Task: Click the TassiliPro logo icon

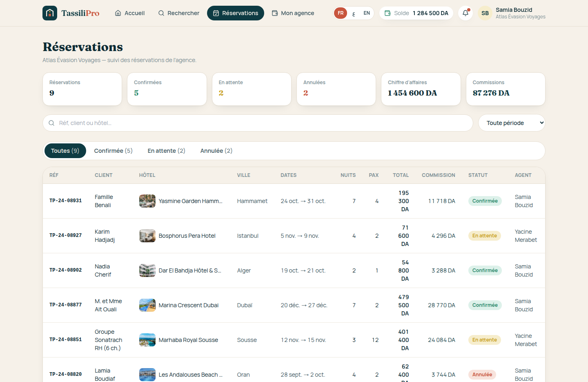Action: [x=50, y=13]
